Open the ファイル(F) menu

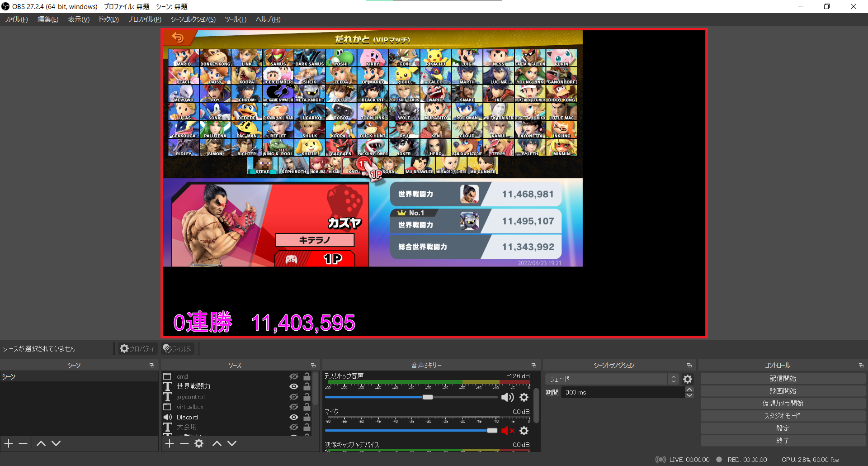tap(16, 19)
